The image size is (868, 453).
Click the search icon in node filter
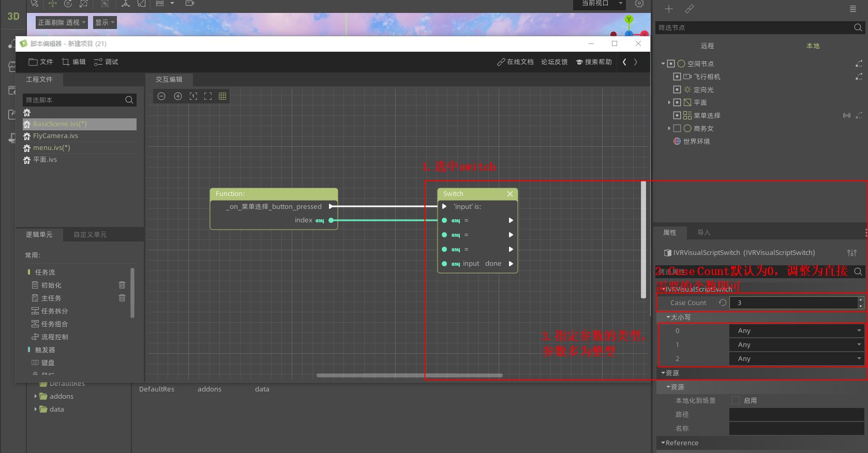pos(858,27)
